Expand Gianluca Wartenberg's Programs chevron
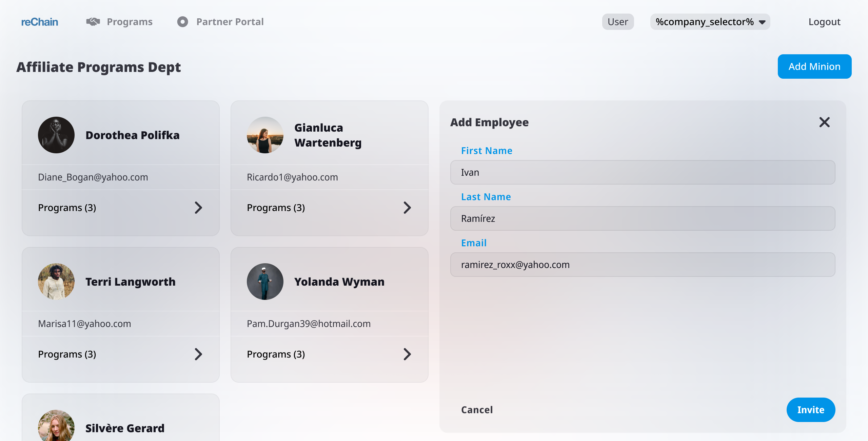The height and width of the screenshot is (441, 868). click(x=407, y=208)
